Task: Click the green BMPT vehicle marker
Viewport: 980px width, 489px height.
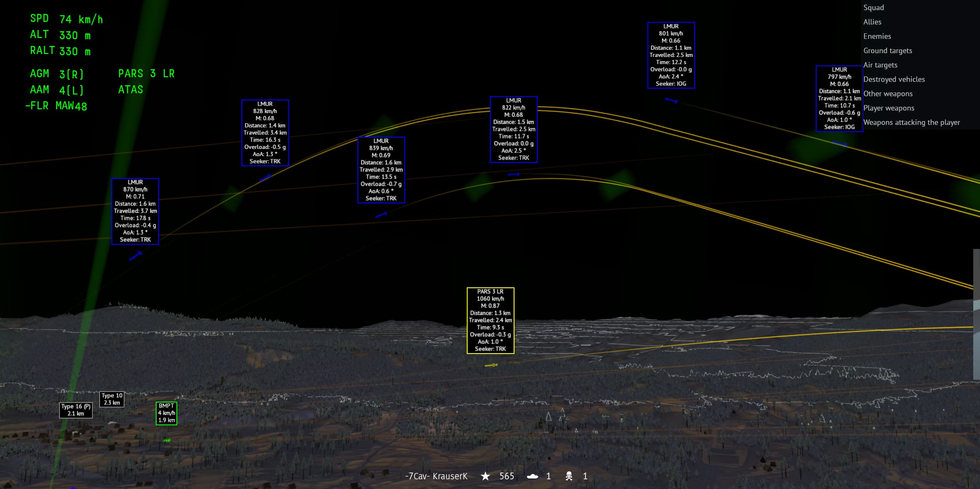Action: tap(167, 440)
